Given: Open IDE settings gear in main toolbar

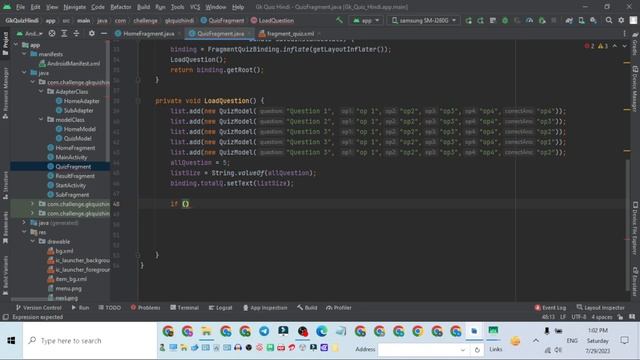Looking at the screenshot, I should 621,20.
